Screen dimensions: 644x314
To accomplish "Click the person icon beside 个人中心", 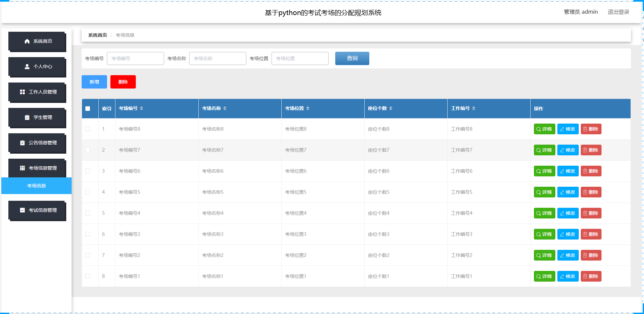I will (x=27, y=66).
